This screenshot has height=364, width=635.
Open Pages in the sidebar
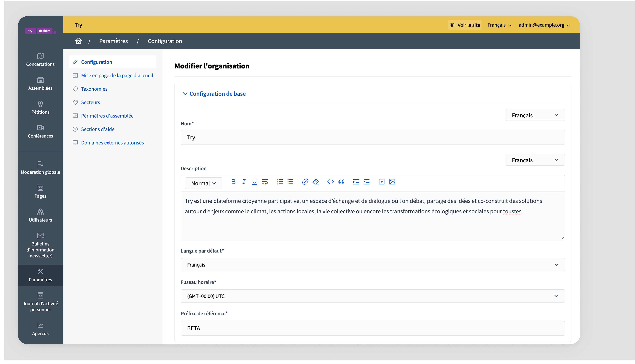pos(40,192)
